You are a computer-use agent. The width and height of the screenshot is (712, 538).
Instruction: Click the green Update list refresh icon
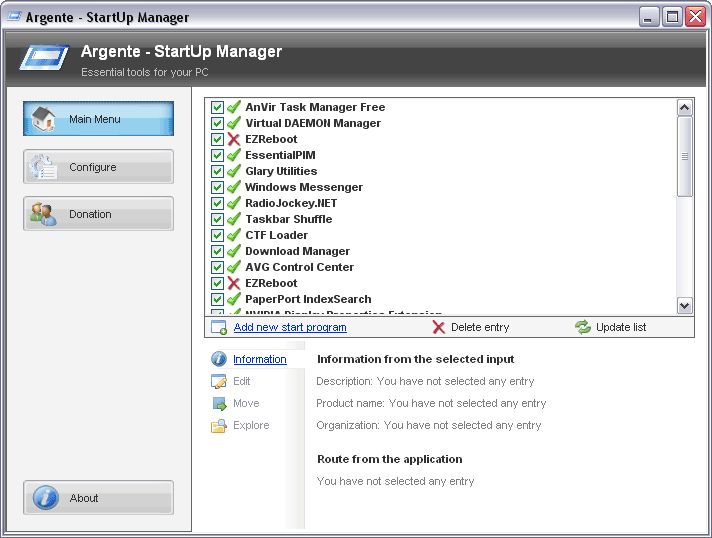pos(583,327)
